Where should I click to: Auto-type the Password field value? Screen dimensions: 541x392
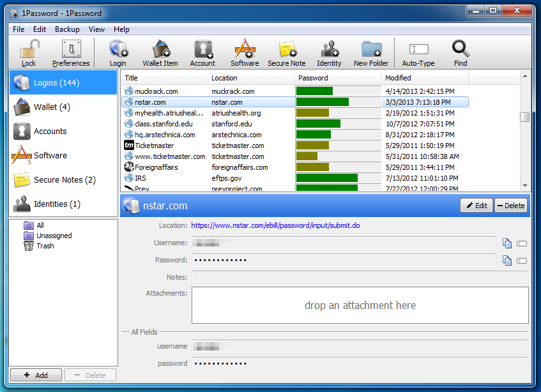tap(522, 261)
